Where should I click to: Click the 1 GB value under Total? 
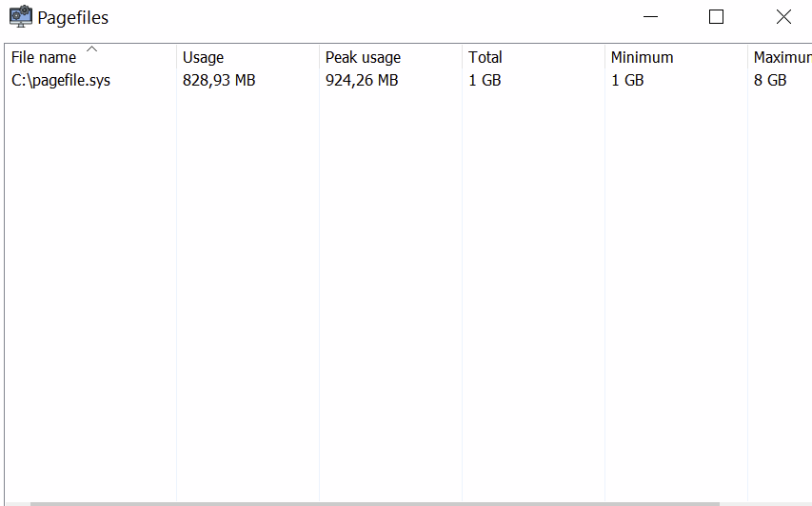tap(485, 81)
